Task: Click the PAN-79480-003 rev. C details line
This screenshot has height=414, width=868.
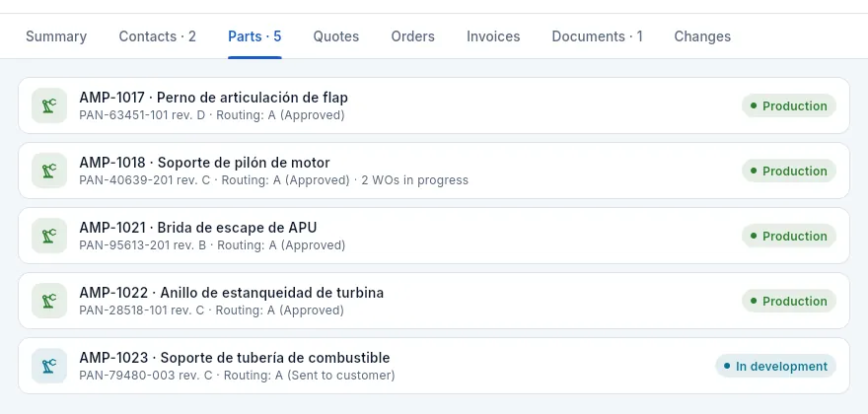Action: [237, 376]
